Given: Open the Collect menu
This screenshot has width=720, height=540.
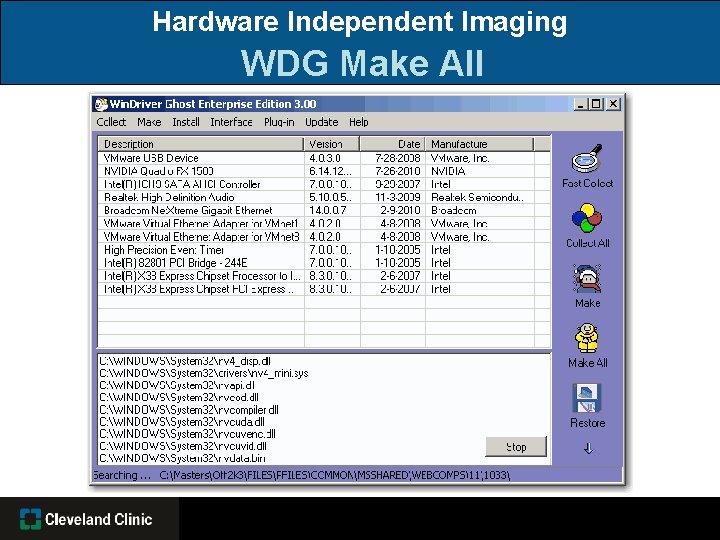Looking at the screenshot, I should click(111, 122).
